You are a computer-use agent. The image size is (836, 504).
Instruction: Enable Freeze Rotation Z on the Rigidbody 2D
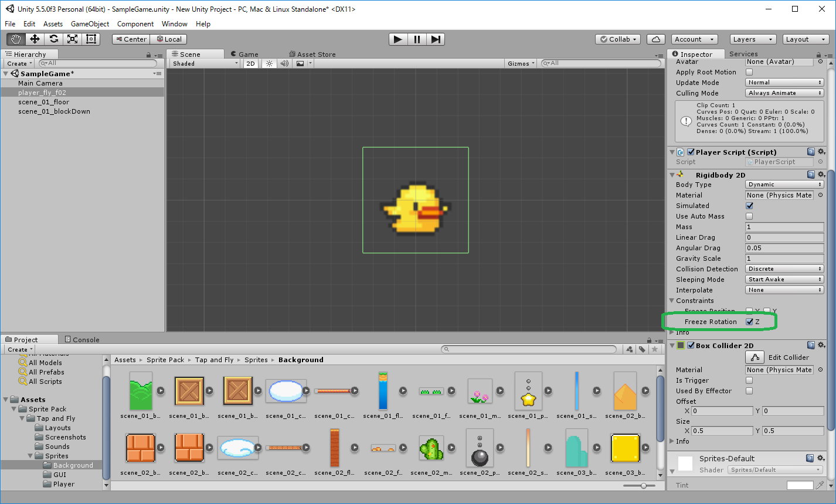tap(750, 321)
